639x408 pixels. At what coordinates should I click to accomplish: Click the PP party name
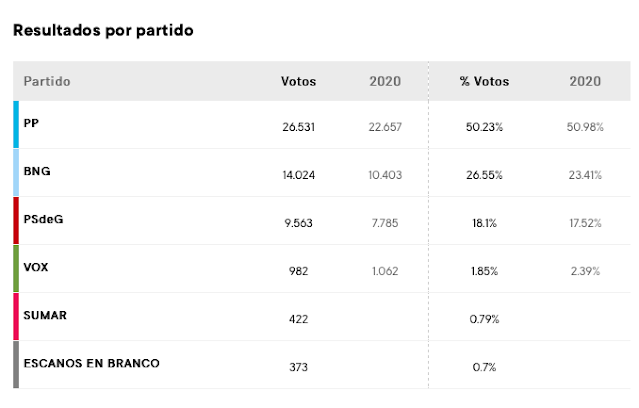(31, 123)
